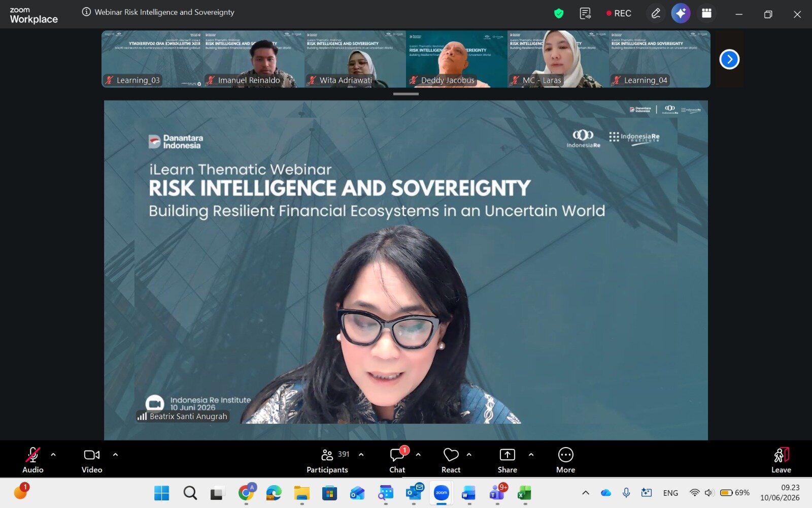Screen dimensions: 812x508
Task: Open the More options menu
Action: [565, 460]
